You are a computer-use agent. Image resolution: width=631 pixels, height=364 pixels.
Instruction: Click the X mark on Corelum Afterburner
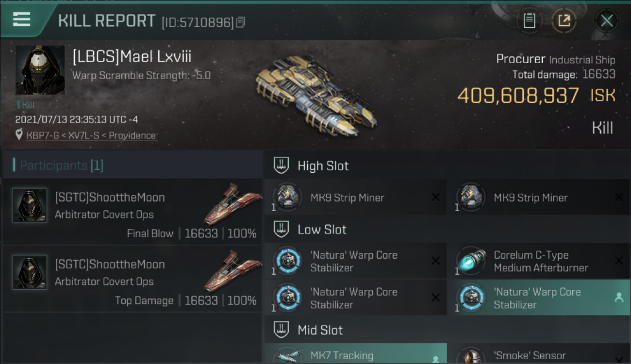click(x=619, y=261)
